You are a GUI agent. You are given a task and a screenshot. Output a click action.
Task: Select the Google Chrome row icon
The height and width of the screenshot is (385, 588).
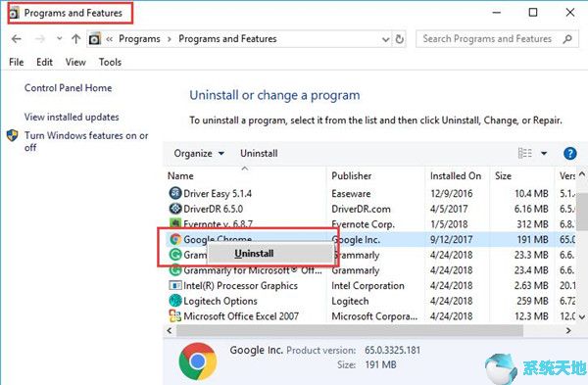175,239
